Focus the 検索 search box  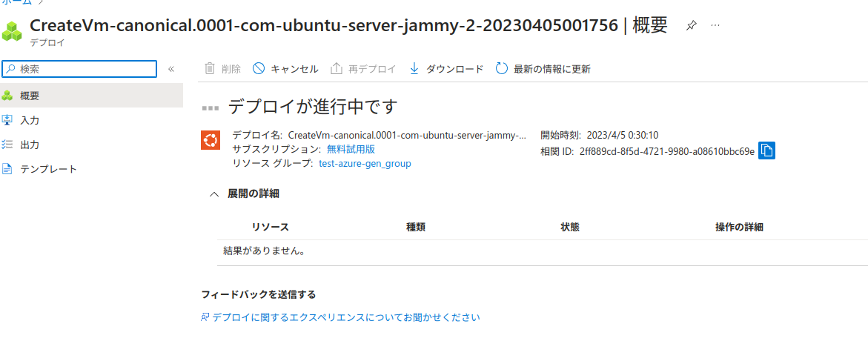[80, 69]
